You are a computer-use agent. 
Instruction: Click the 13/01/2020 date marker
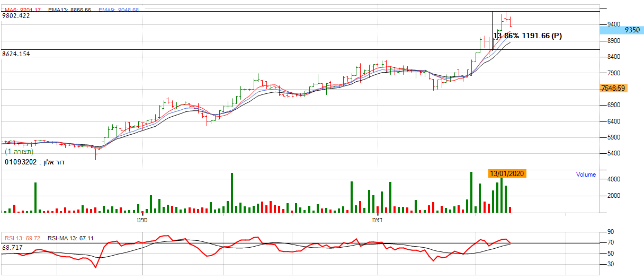(507, 173)
